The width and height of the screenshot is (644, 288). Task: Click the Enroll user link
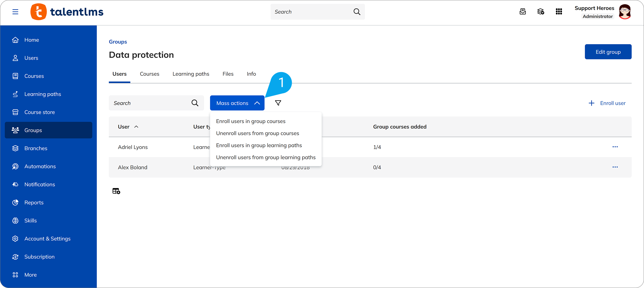coord(607,103)
